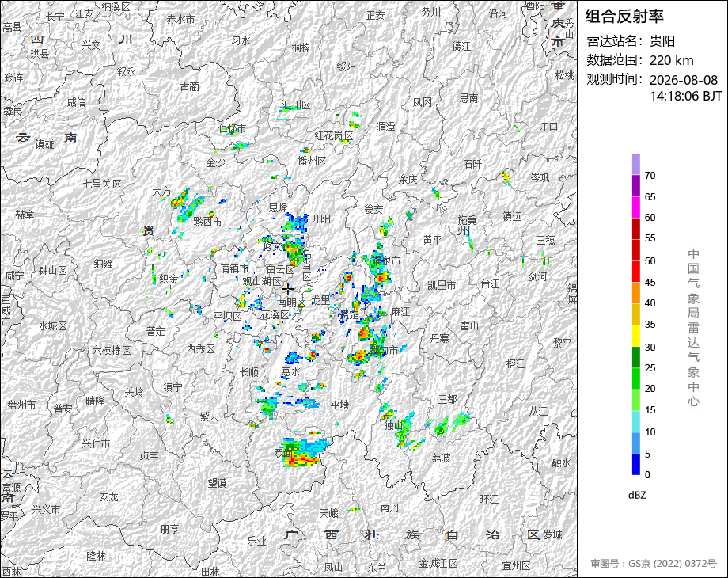
Task: Click the 凯里市 city label
Action: tap(442, 285)
